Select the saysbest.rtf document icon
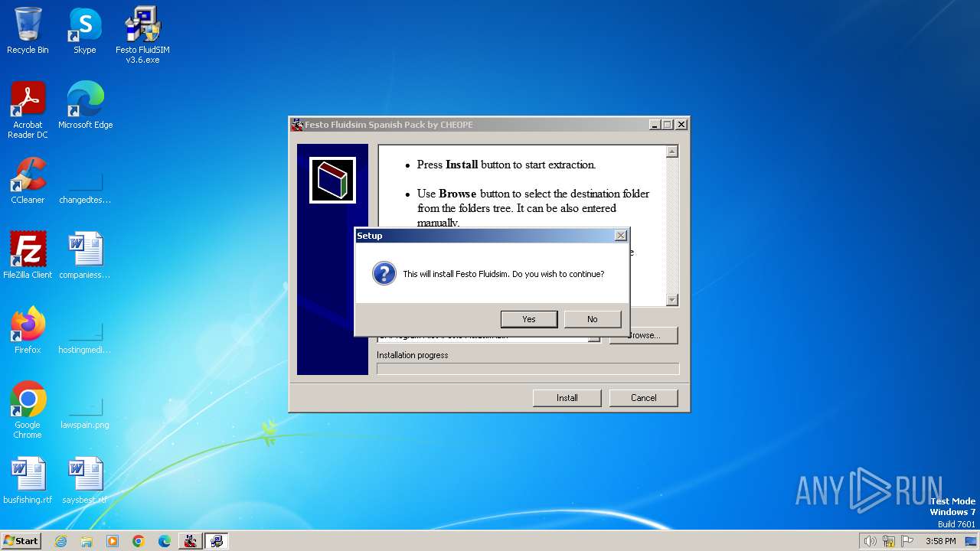980x551 pixels. point(85,481)
